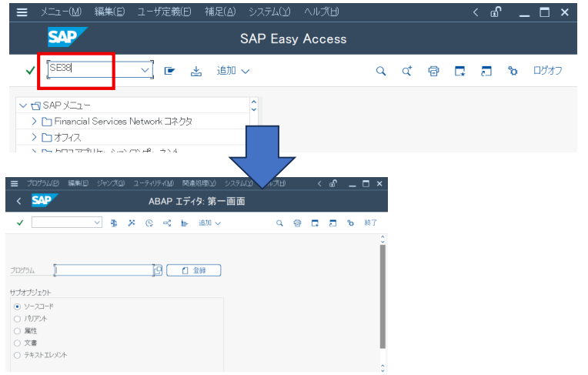
Task: Click the プログラム name input field
Action: 104,270
